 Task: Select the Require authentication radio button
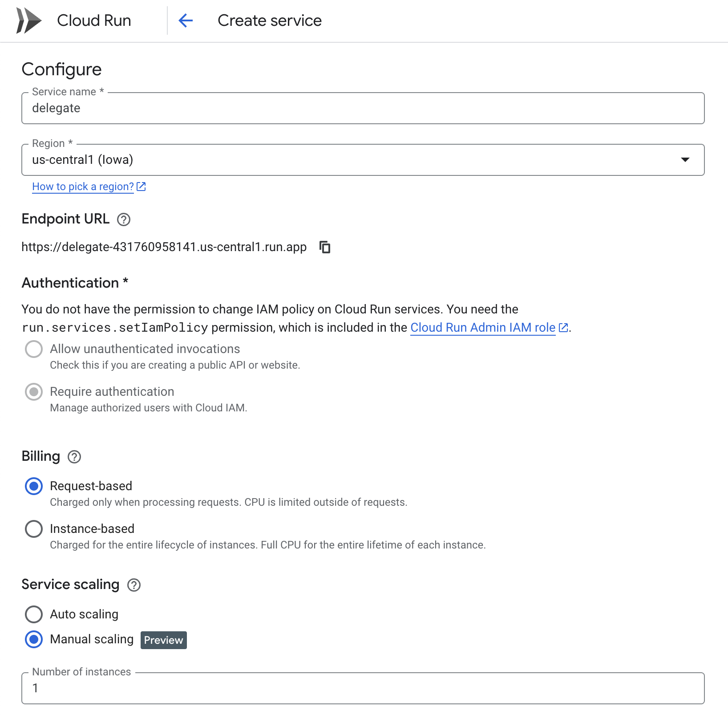click(x=34, y=392)
